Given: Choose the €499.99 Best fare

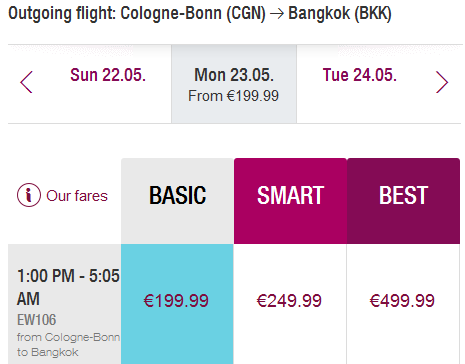Looking at the screenshot, I should [x=402, y=301].
